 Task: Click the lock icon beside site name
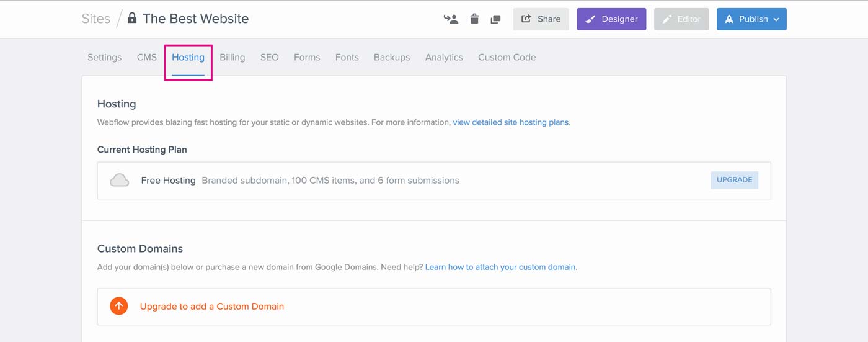(x=131, y=18)
